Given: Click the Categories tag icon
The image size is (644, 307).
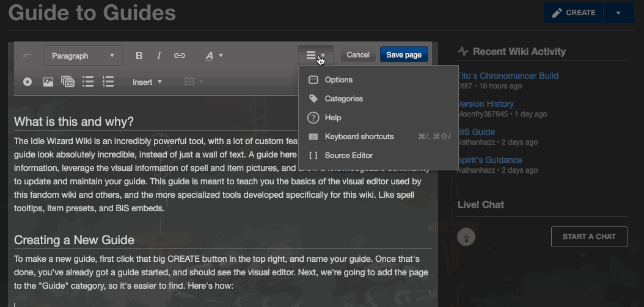Looking at the screenshot, I should [313, 98].
